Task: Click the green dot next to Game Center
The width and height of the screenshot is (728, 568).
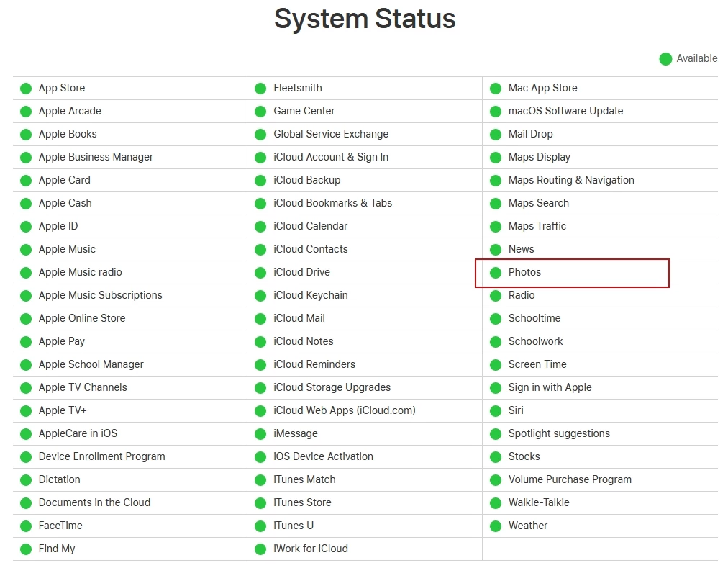Action: coord(260,112)
